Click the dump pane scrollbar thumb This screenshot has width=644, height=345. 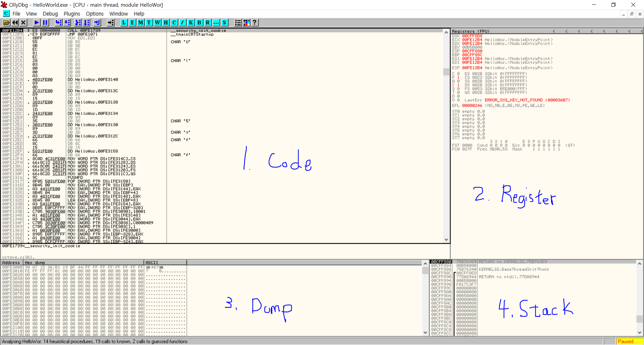(x=425, y=270)
